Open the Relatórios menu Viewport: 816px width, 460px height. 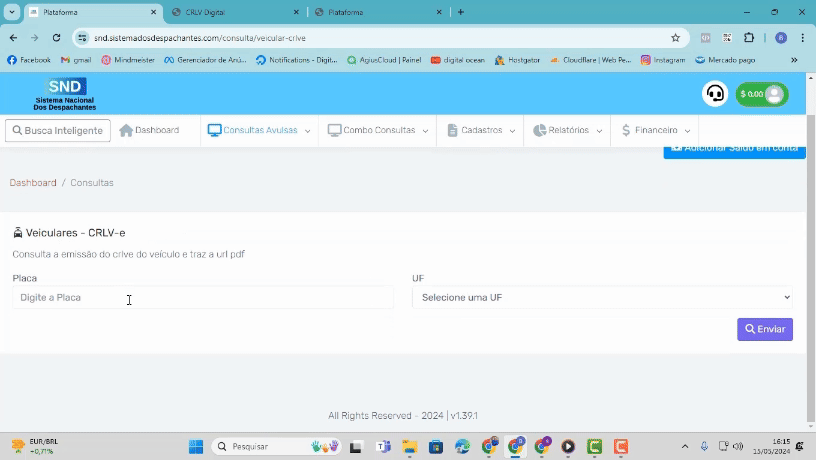(x=568, y=130)
